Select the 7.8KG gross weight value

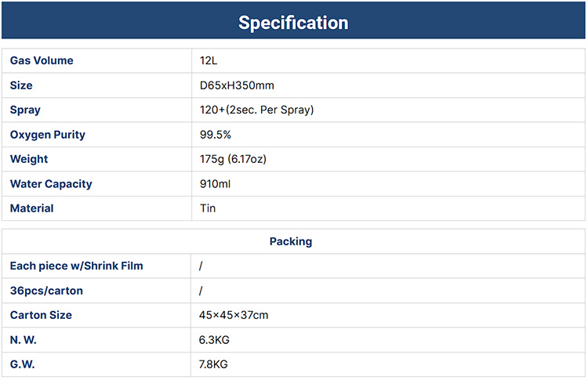[x=214, y=364]
